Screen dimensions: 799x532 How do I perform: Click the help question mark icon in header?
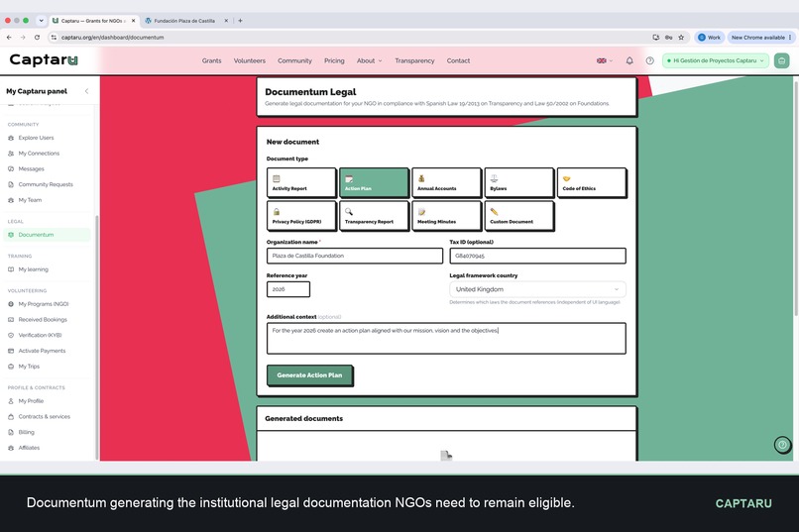(x=649, y=60)
